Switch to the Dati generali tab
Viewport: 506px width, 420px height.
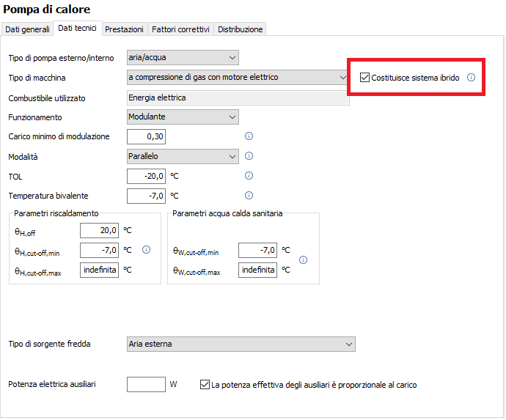[x=27, y=29]
